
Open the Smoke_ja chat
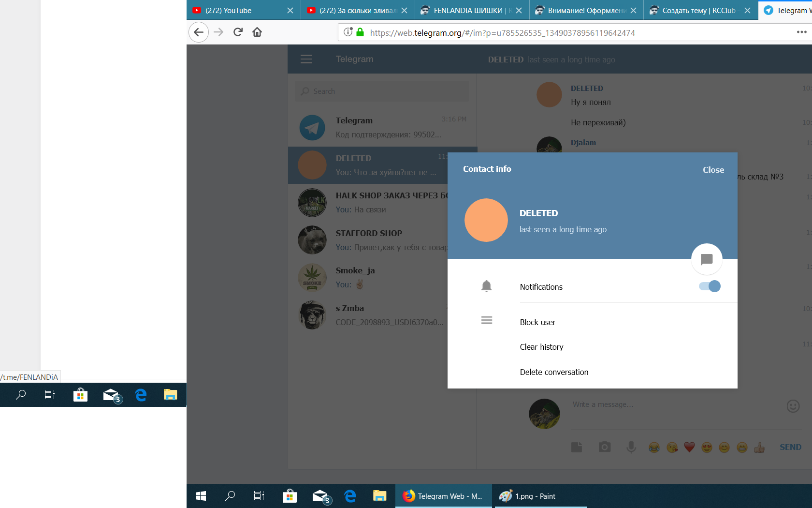coord(368,278)
